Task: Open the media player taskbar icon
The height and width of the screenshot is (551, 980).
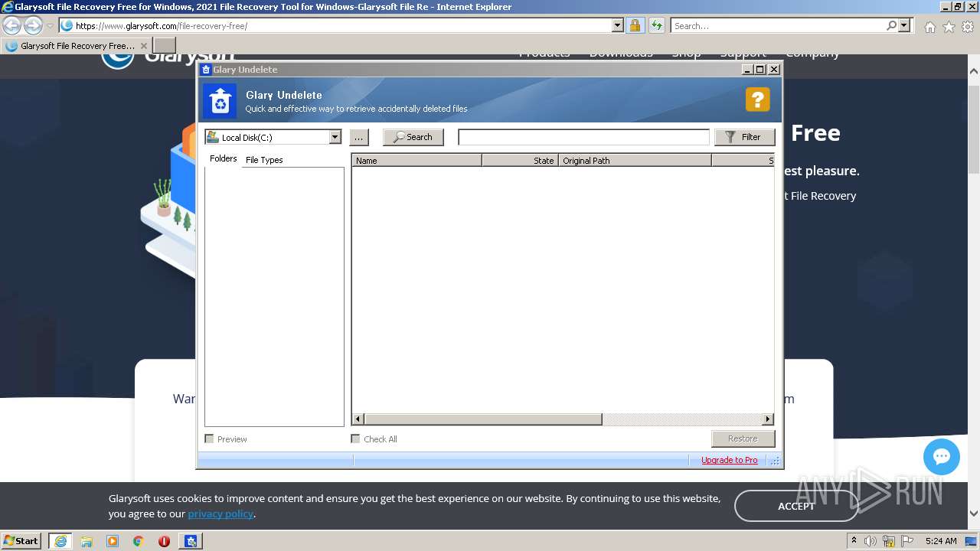Action: tap(113, 541)
